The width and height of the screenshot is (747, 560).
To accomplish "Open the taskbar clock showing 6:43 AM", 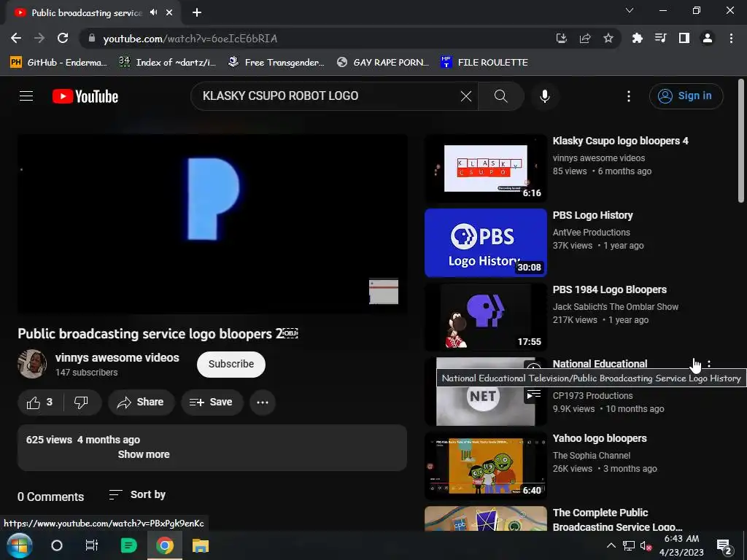I will click(682, 545).
